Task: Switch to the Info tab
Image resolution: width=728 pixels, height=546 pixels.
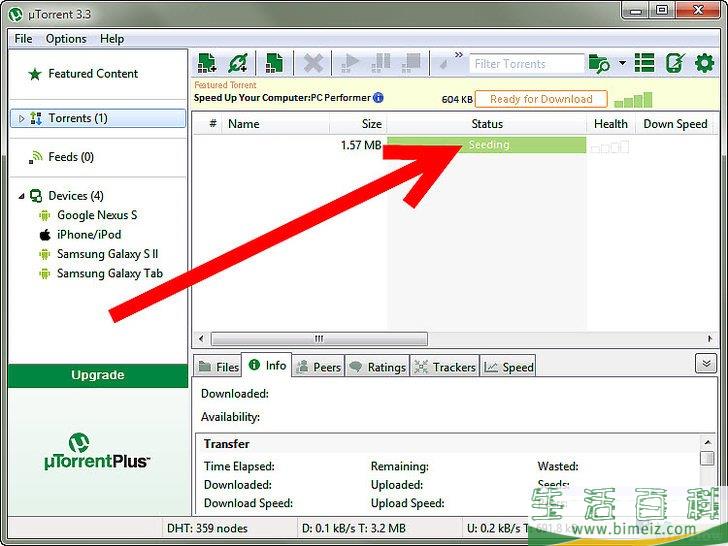Action: point(267,365)
